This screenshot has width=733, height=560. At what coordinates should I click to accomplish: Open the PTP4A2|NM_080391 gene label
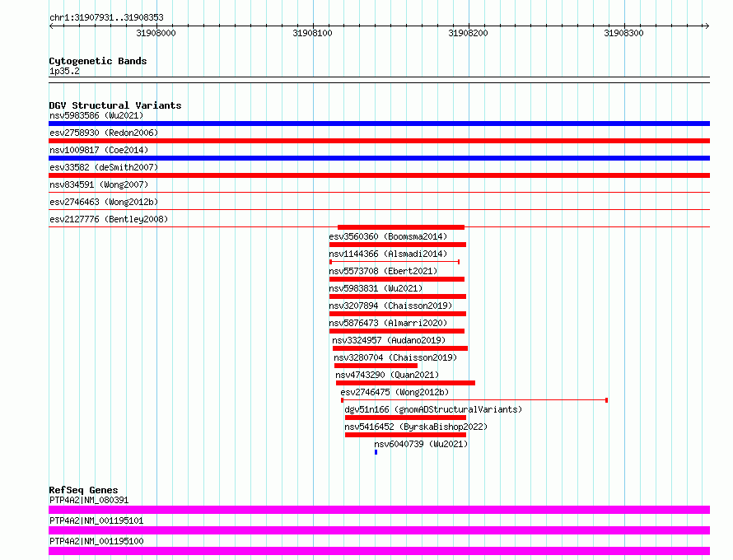point(89,500)
